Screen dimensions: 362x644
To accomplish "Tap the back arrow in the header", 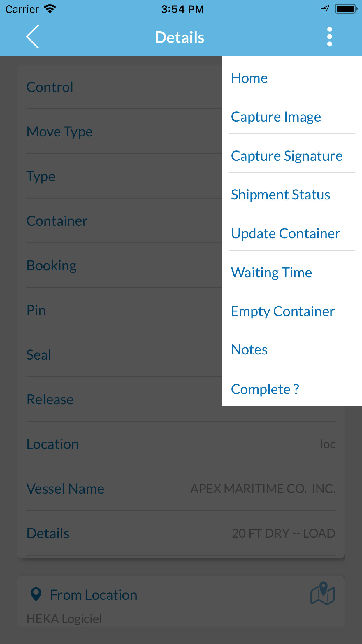I will [33, 37].
